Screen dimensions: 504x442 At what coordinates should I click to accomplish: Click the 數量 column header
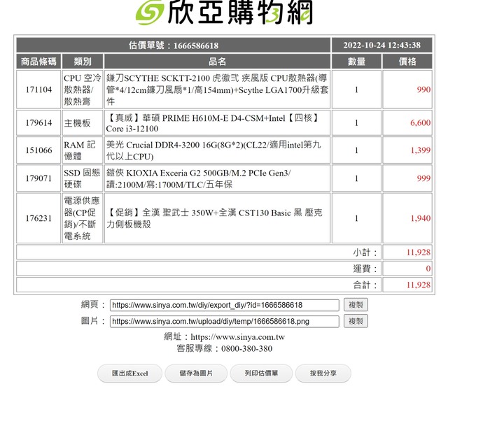(x=356, y=62)
